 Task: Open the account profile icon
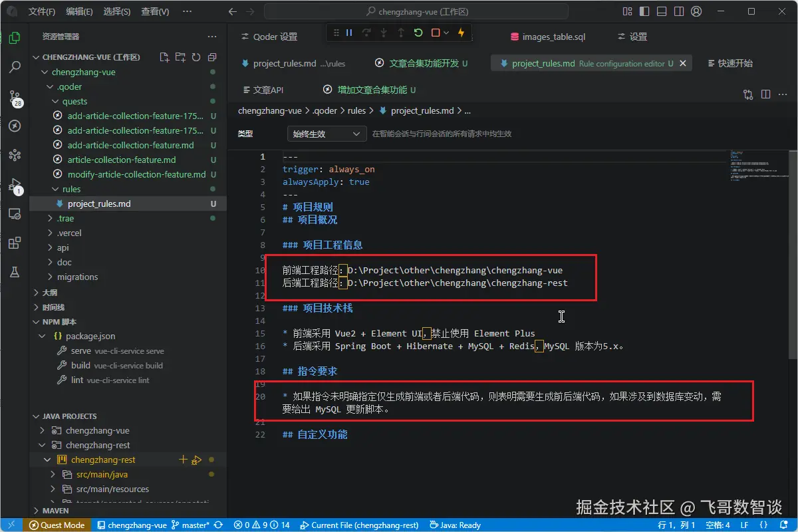(x=696, y=11)
